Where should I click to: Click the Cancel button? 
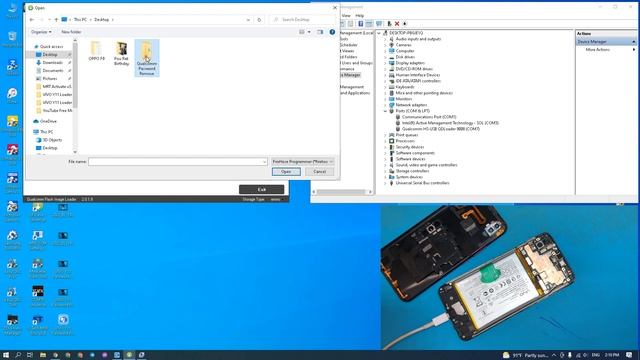tap(320, 172)
